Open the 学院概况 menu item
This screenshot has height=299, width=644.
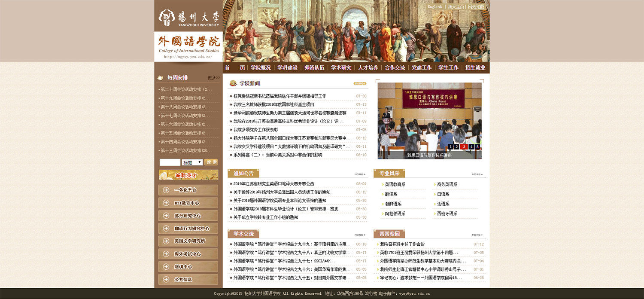click(x=261, y=67)
